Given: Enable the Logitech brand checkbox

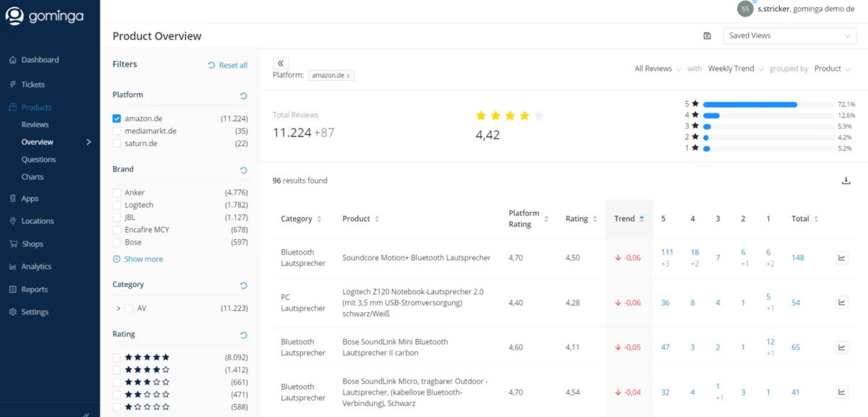Looking at the screenshot, I should tap(116, 205).
